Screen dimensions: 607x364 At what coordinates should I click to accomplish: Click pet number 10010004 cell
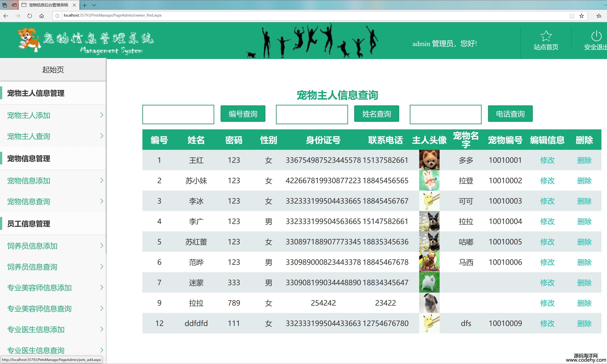point(505,221)
